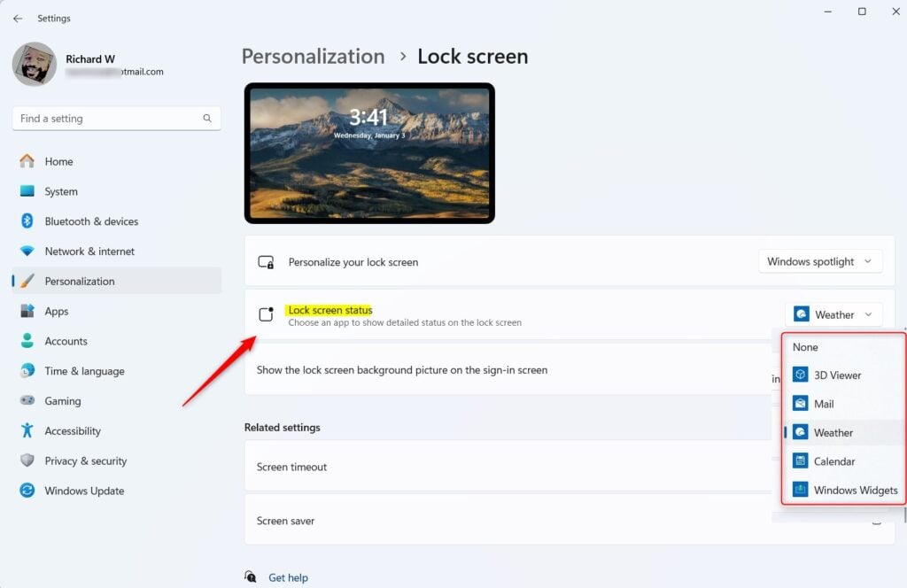Click the Lock screen status label

330,310
